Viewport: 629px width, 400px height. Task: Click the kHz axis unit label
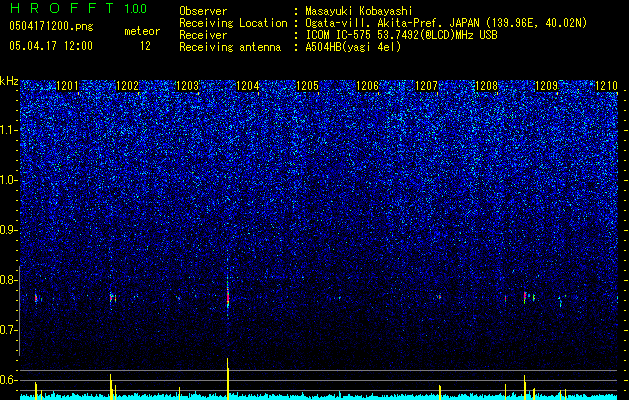(x=9, y=81)
